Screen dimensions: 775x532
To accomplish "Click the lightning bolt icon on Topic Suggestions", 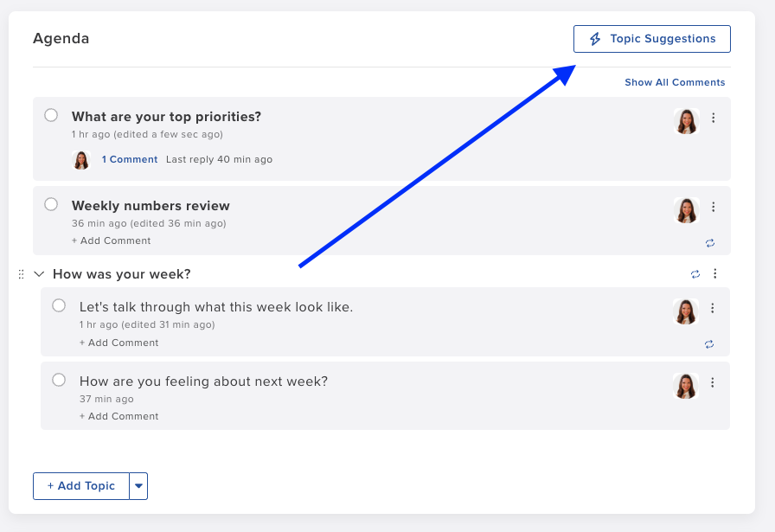I will pos(594,38).
